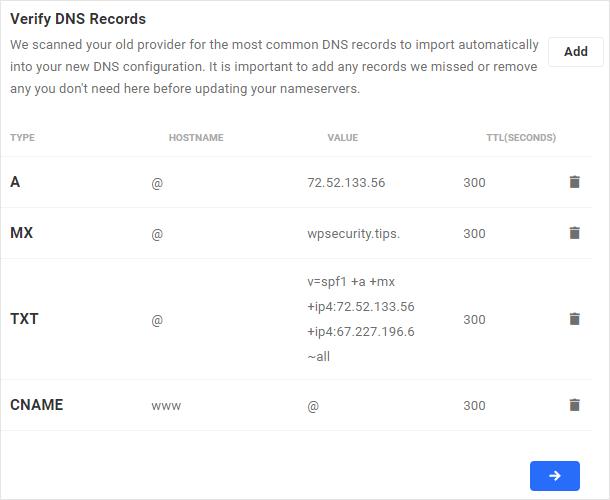
Task: Click the MX value wpsecurity.tips.
Action: [x=354, y=234]
